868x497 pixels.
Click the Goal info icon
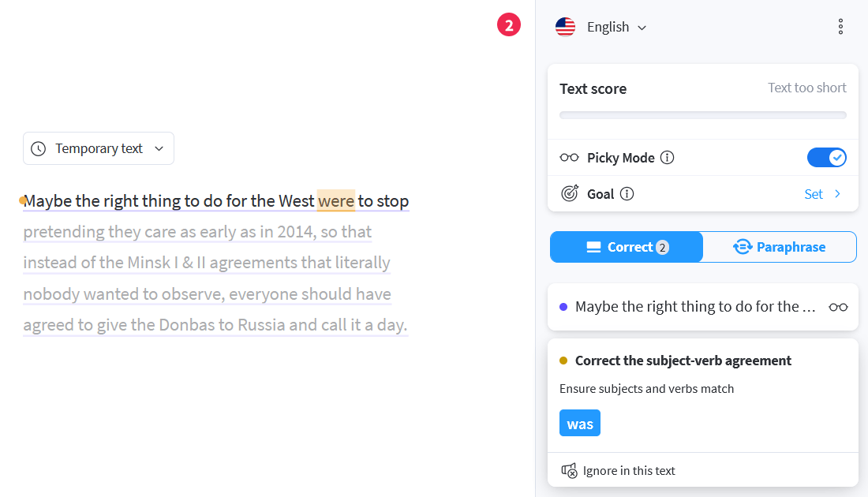(x=627, y=194)
